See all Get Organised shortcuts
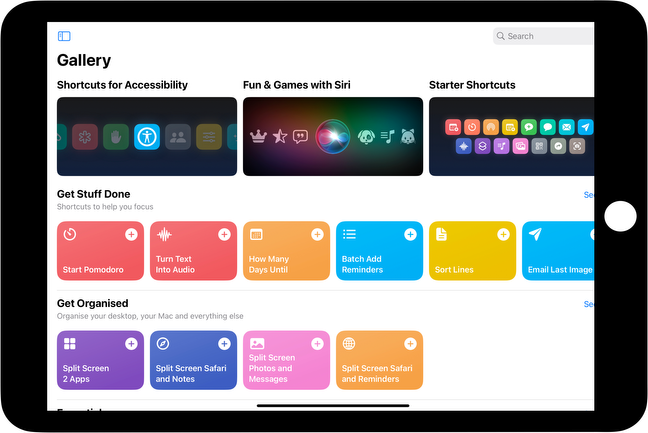Image resolution: width=648 pixels, height=433 pixels. point(588,304)
